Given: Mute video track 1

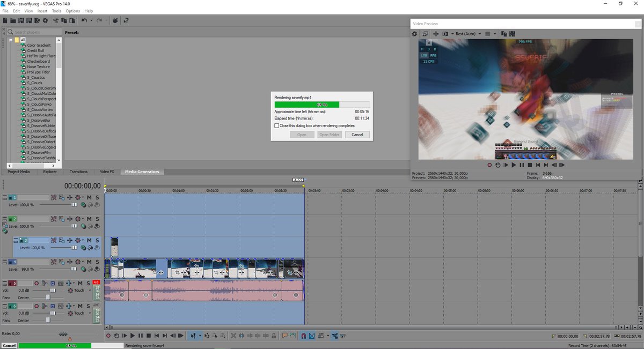Looking at the screenshot, I should click(89, 197).
